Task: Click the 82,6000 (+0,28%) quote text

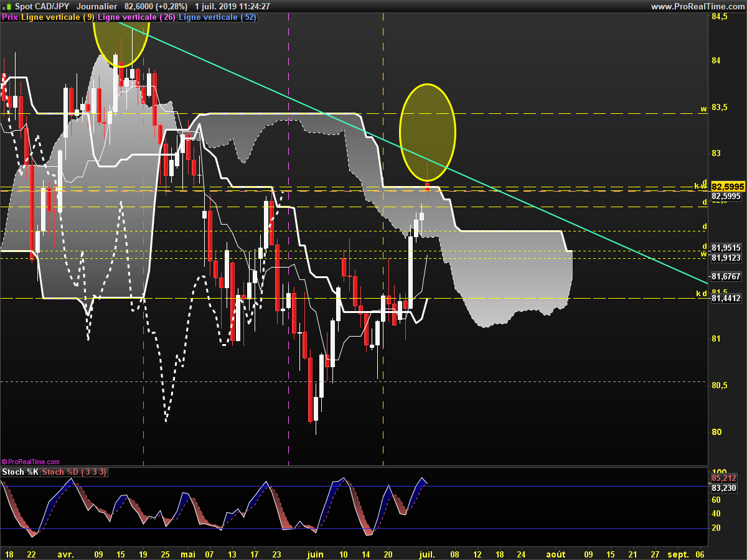Action: click(x=156, y=6)
